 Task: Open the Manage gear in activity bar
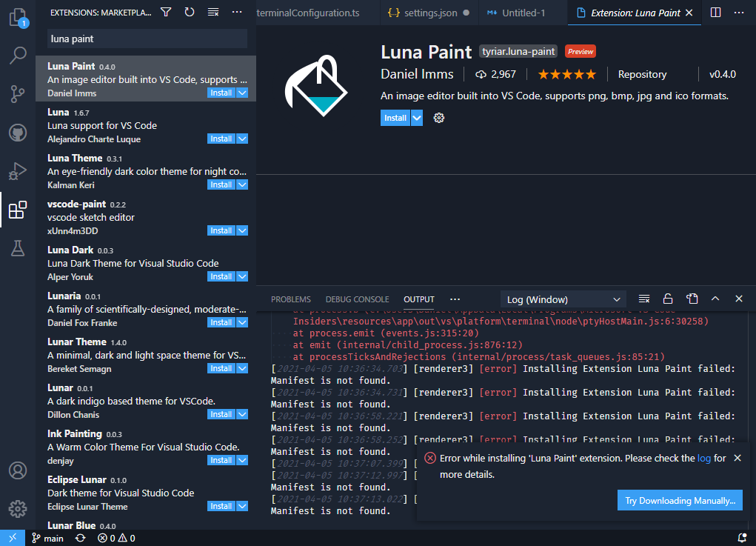(x=18, y=509)
